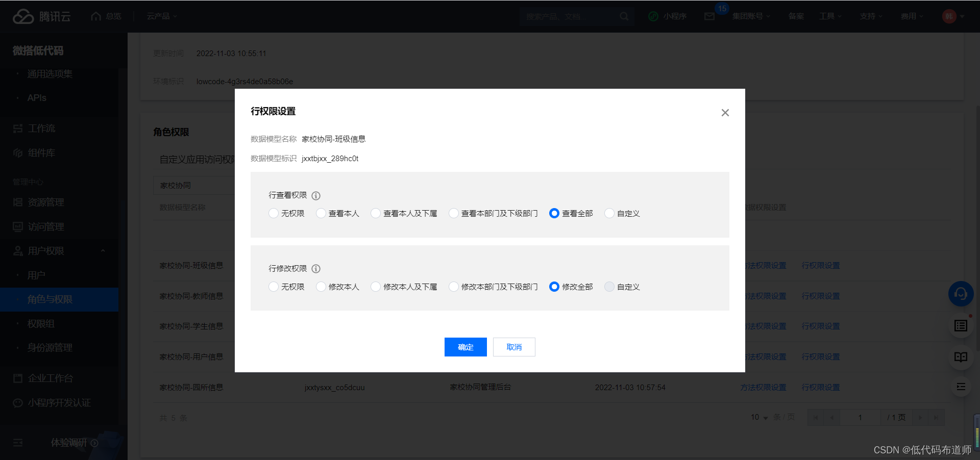Click the info icon beside 行修改权限
Screen dimensions: 980x460
point(316,269)
